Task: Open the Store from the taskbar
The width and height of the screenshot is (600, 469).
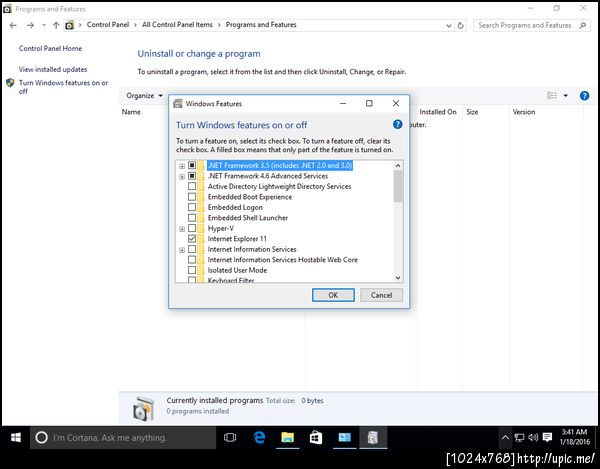Action: click(316, 437)
